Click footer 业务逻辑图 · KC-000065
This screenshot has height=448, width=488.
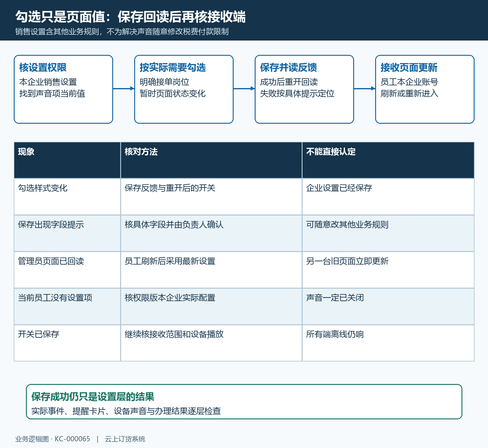53,439
